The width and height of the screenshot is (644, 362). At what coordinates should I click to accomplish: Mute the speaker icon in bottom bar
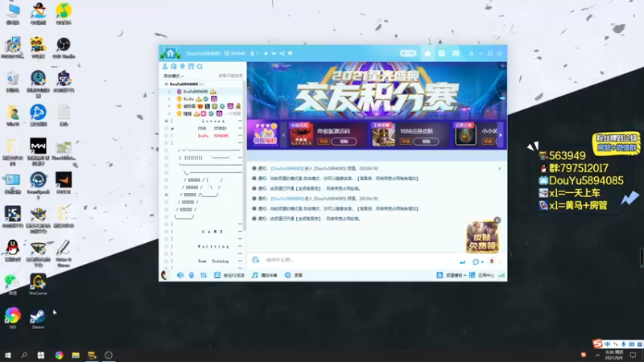[x=180, y=275]
